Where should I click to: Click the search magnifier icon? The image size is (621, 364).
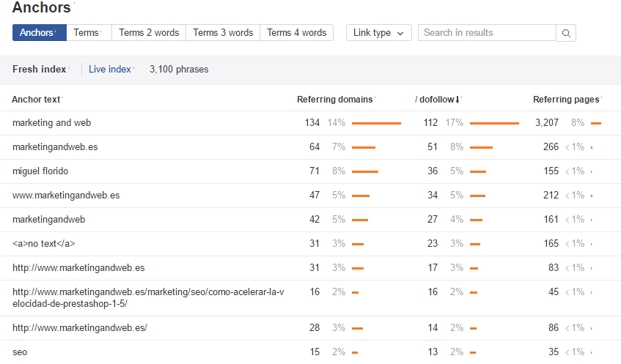pyautogui.click(x=566, y=33)
